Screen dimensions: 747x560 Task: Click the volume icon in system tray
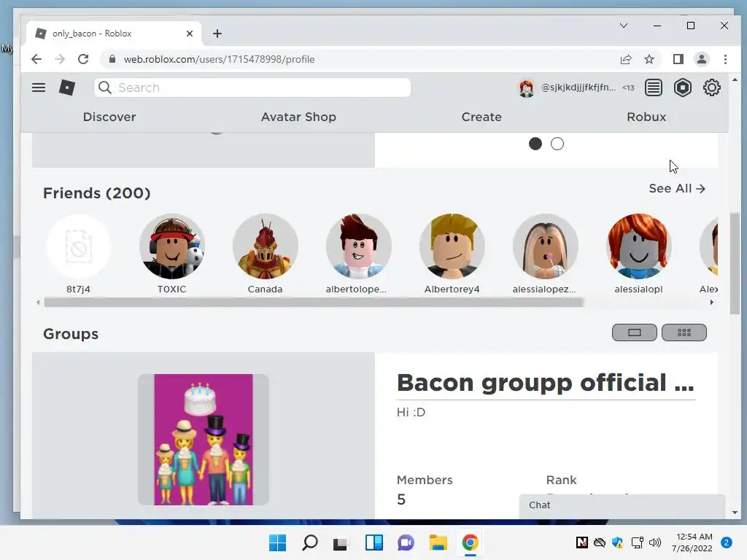pyautogui.click(x=655, y=542)
